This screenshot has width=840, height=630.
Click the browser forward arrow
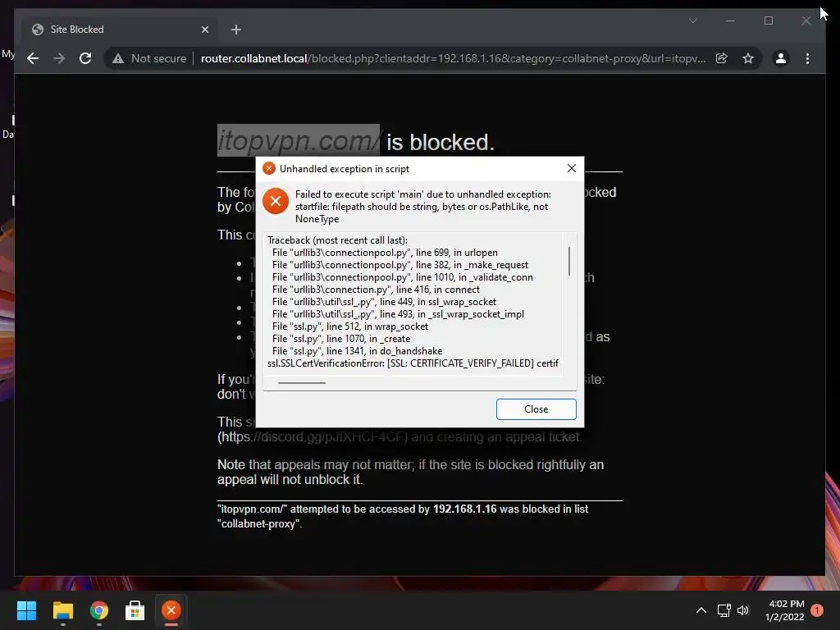59,58
